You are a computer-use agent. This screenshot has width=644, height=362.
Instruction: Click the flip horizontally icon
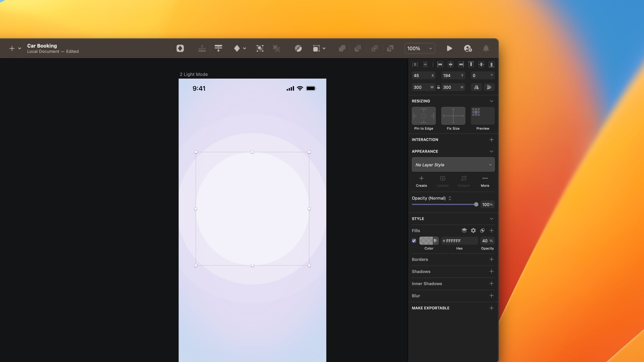click(476, 87)
